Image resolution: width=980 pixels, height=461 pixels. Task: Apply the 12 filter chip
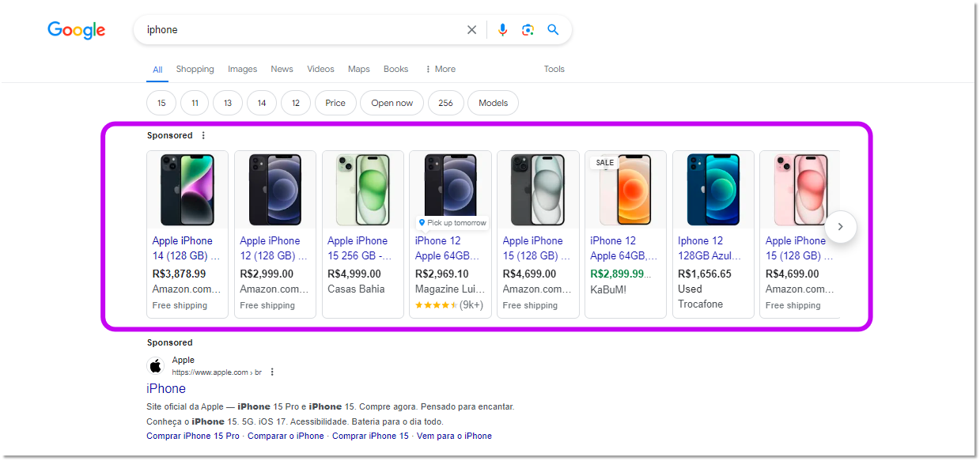coord(296,103)
